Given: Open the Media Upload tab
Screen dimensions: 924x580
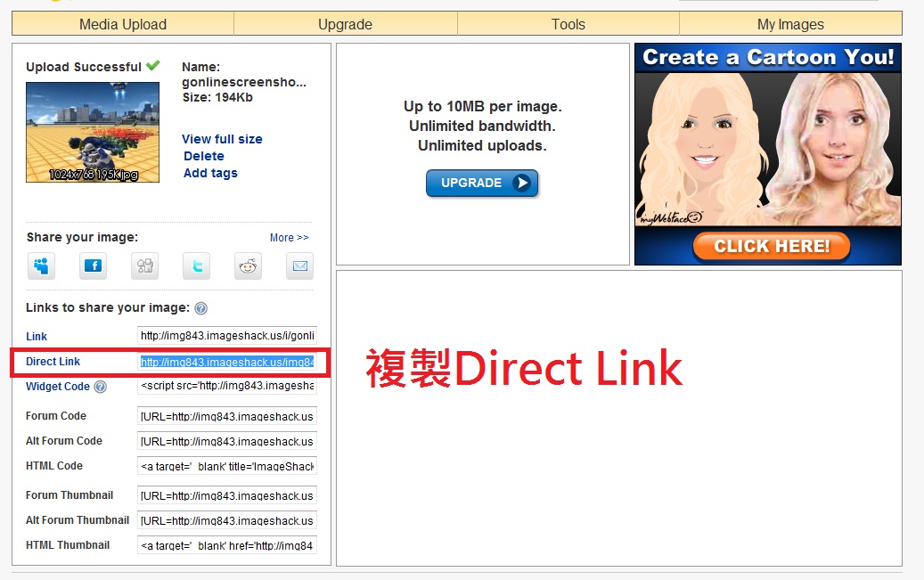Looking at the screenshot, I should click(123, 24).
